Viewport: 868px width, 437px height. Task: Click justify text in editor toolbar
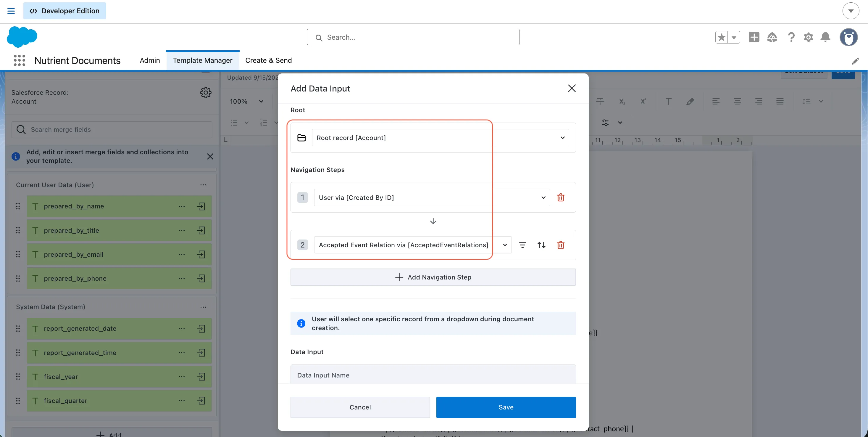point(780,102)
